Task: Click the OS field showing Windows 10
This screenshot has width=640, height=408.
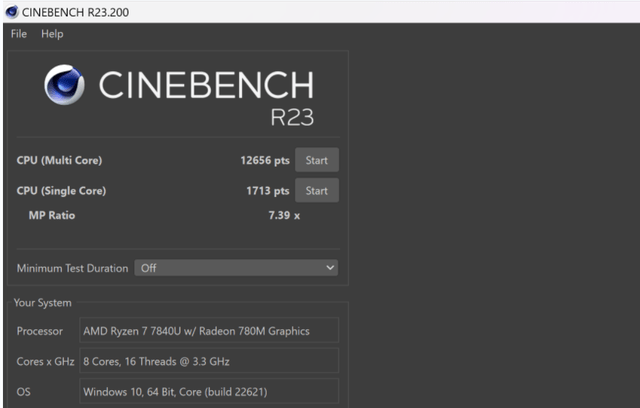Action: 209,391
